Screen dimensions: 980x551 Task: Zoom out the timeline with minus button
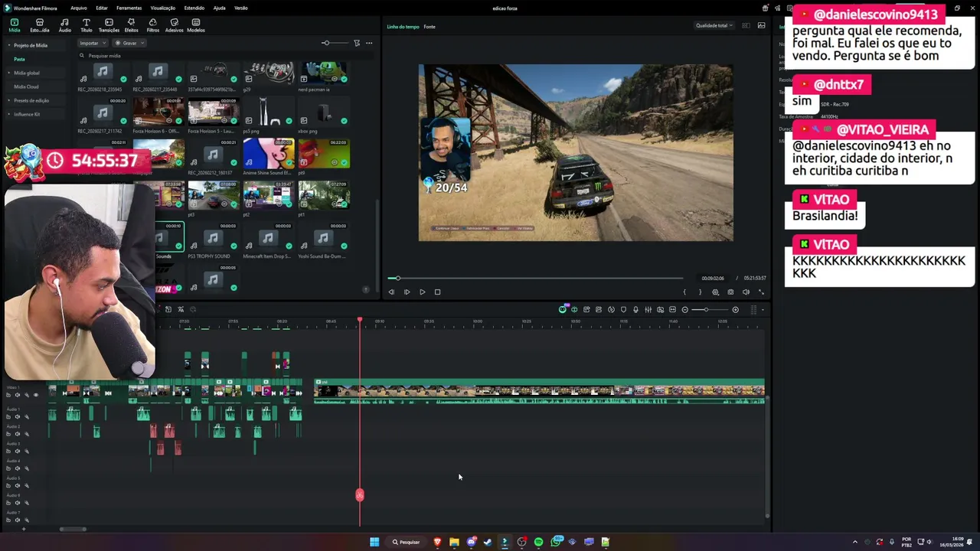coord(685,309)
